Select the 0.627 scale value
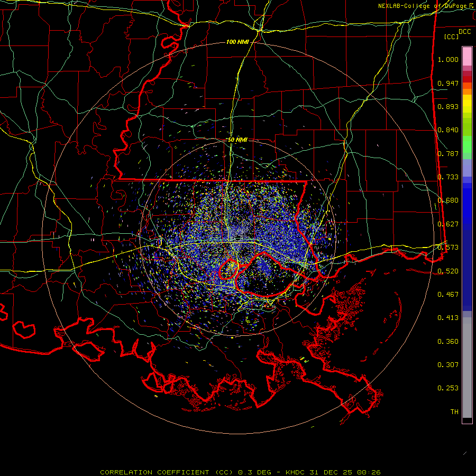Screen dimensions: 476x476 point(448,224)
